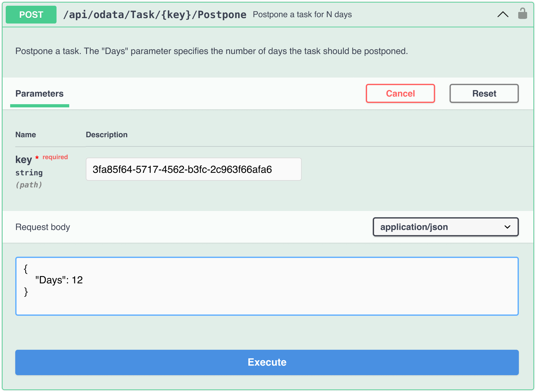Select the string type label under key
The image size is (536, 392).
coord(29,172)
